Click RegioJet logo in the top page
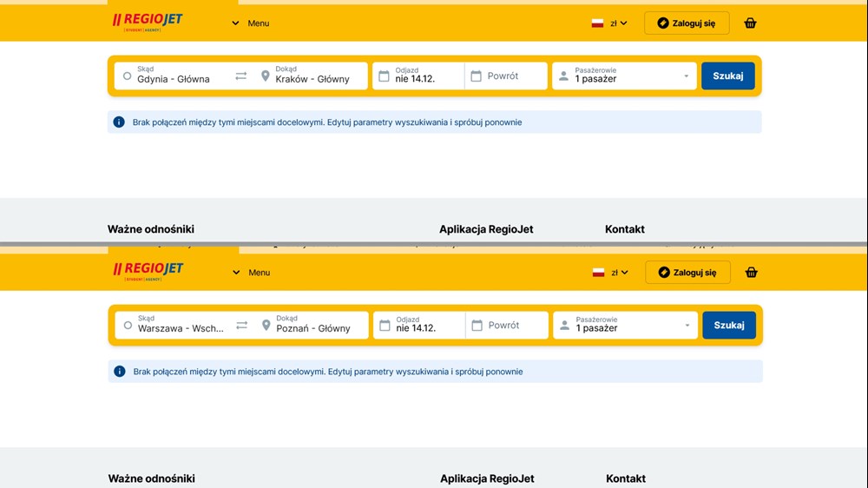Viewport: 868px width, 488px height. (x=148, y=21)
